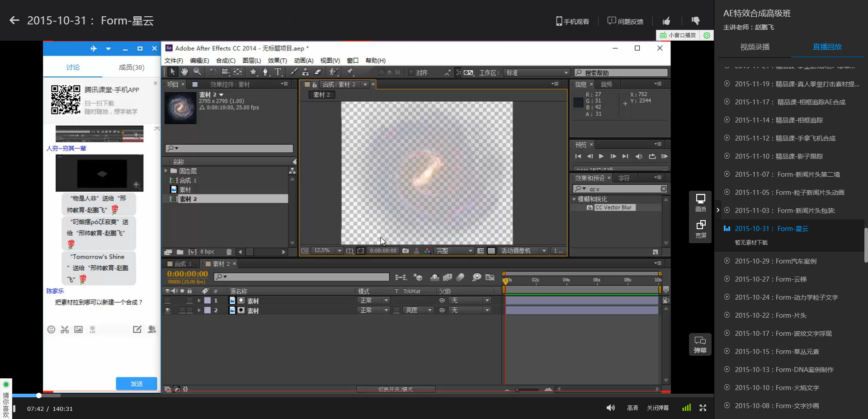Viewport: 868px width, 419px height.
Task: Click the 发送 send button
Action: point(137,383)
